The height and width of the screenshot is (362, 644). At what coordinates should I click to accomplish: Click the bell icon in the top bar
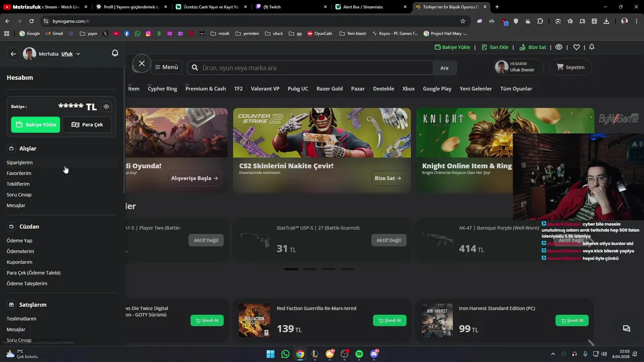(592, 47)
